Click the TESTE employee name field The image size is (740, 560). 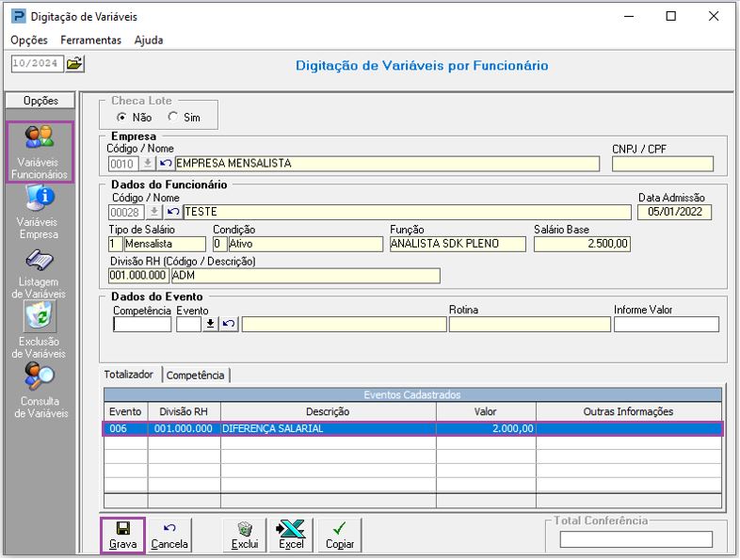408,212
